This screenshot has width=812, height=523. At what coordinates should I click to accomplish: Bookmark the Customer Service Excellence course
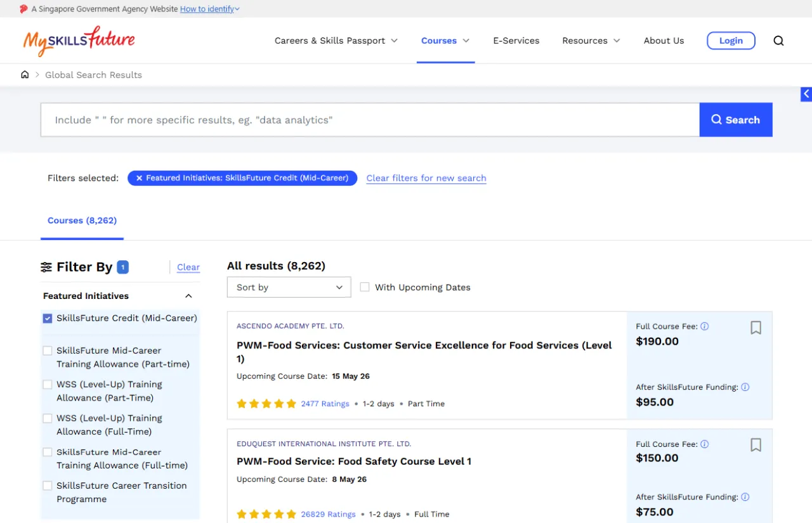click(756, 328)
